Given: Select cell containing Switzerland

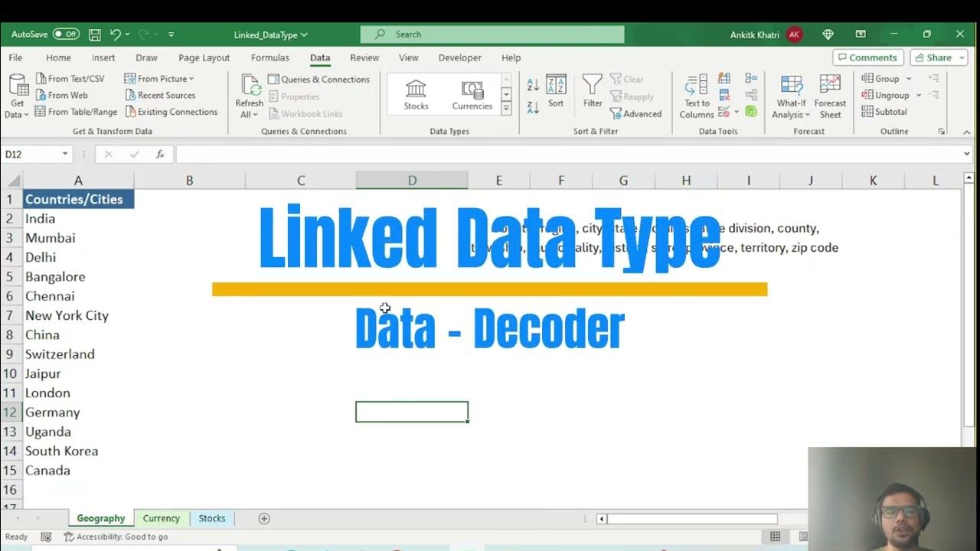Looking at the screenshot, I should [x=78, y=354].
